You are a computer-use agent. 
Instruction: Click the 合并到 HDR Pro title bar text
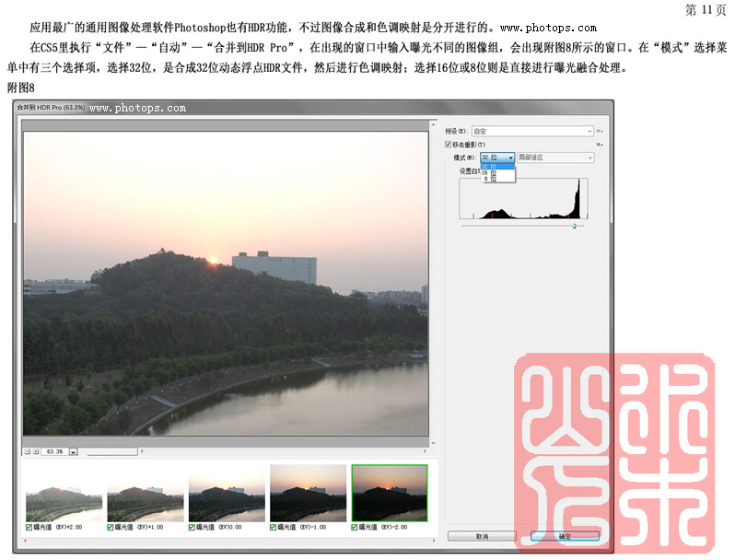click(51, 108)
